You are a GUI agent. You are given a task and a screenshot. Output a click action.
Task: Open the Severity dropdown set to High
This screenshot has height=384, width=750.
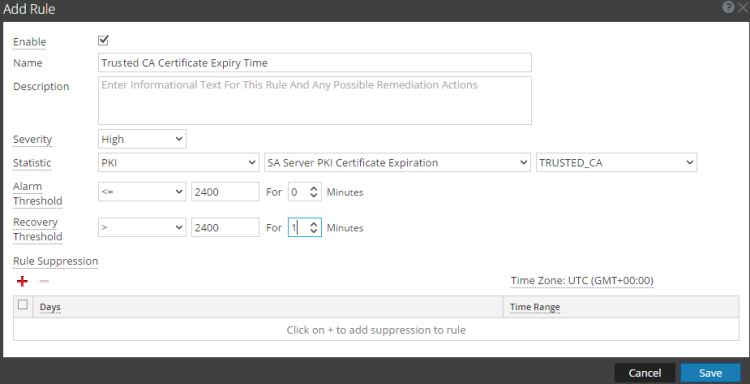click(x=142, y=139)
